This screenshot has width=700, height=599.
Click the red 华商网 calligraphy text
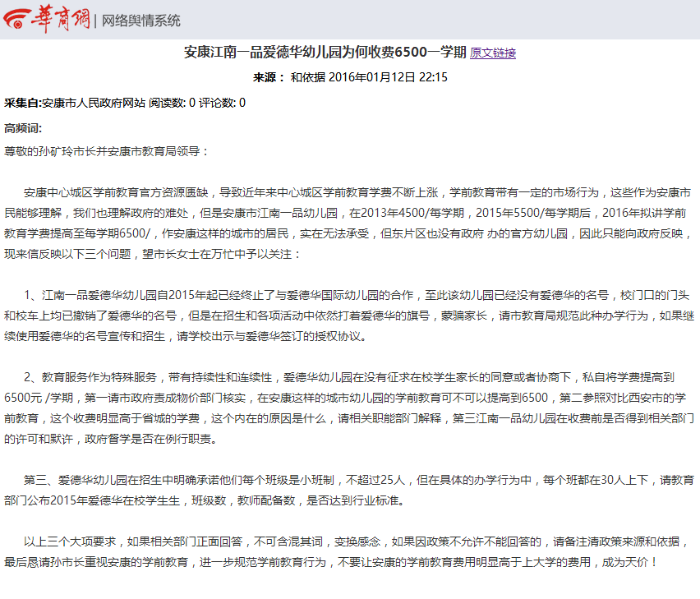[61, 19]
